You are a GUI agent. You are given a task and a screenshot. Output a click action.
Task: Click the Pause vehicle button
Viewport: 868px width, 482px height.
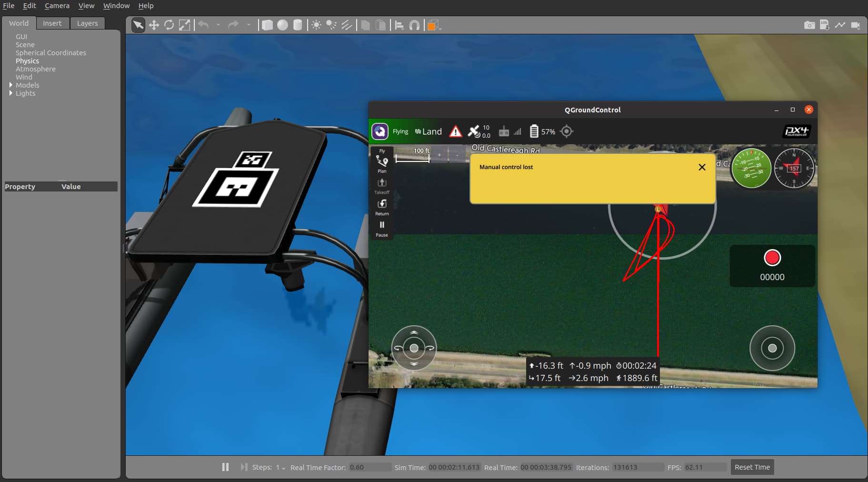coord(382,229)
